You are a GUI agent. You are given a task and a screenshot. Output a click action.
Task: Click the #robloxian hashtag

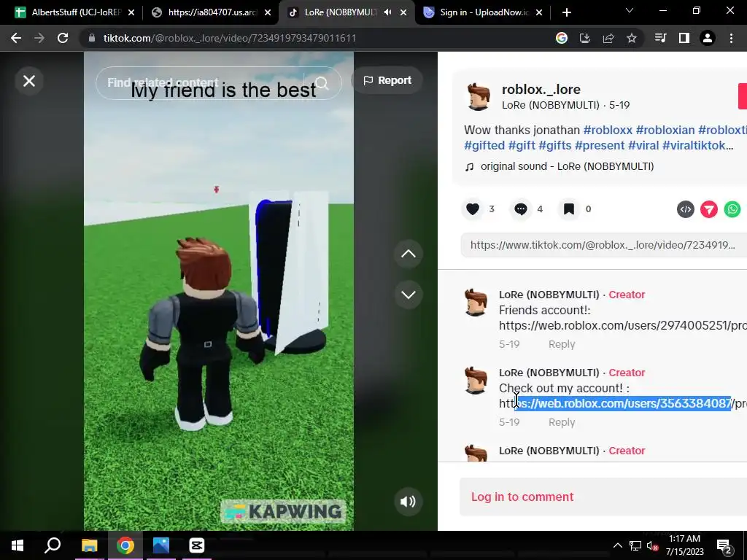click(665, 130)
